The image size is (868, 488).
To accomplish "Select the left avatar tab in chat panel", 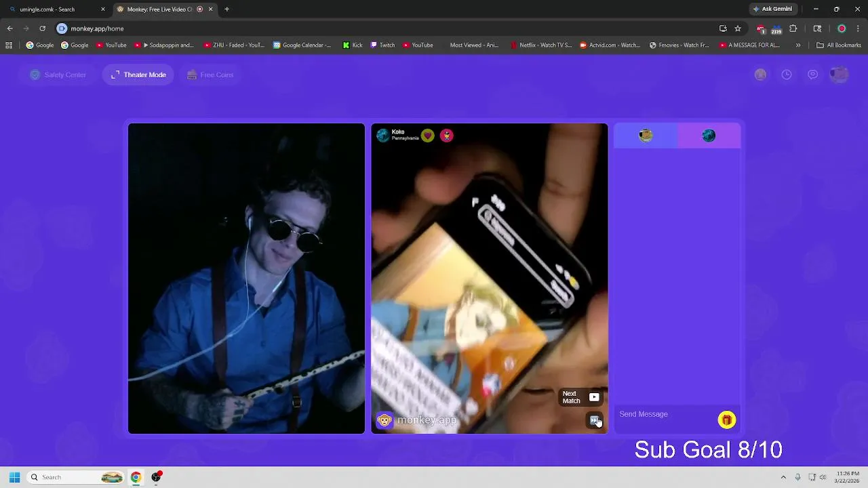I will pos(646,136).
